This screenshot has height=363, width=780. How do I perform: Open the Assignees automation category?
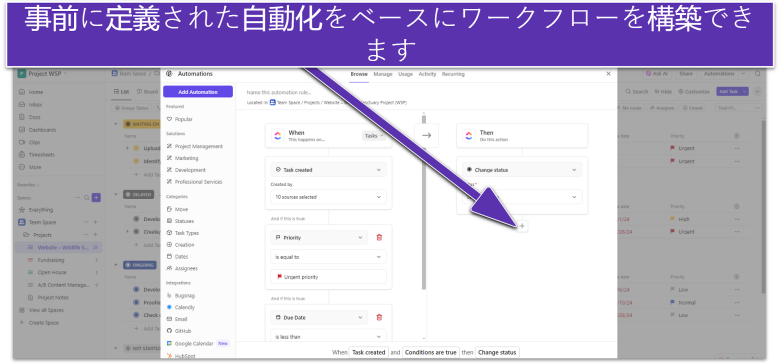182,269
